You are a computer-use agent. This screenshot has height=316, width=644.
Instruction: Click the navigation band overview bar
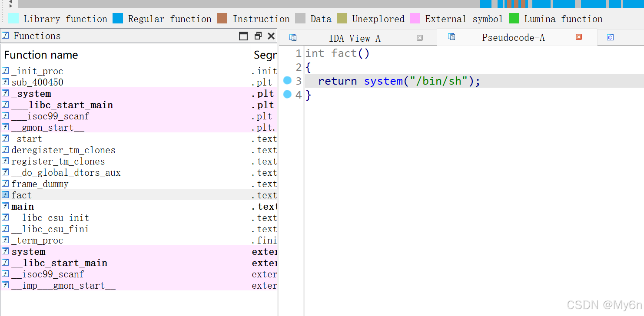pos(331,4)
